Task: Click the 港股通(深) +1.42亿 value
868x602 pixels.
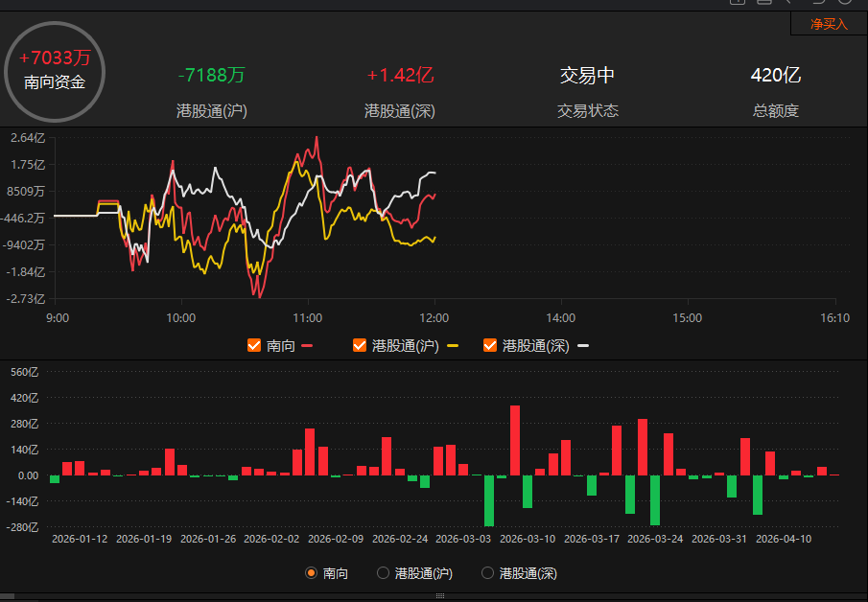Action: (400, 76)
